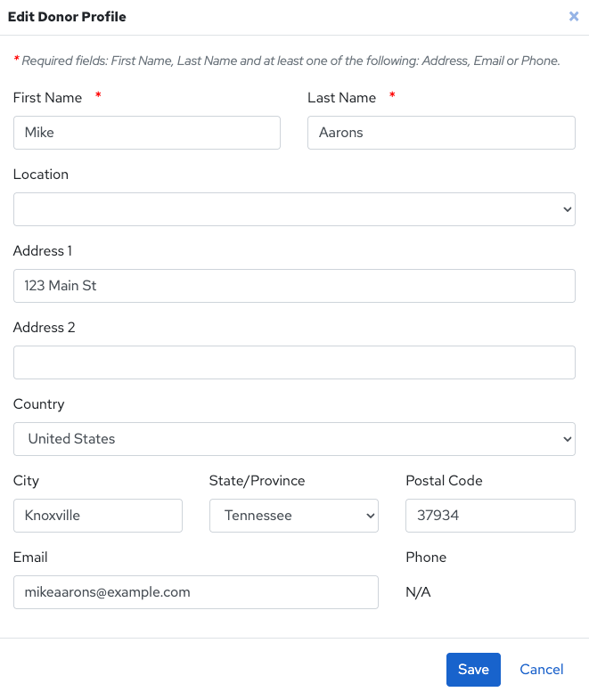The height and width of the screenshot is (700, 589).
Task: Open the State/Province dropdown showing Tennessee
Action: 294,516
